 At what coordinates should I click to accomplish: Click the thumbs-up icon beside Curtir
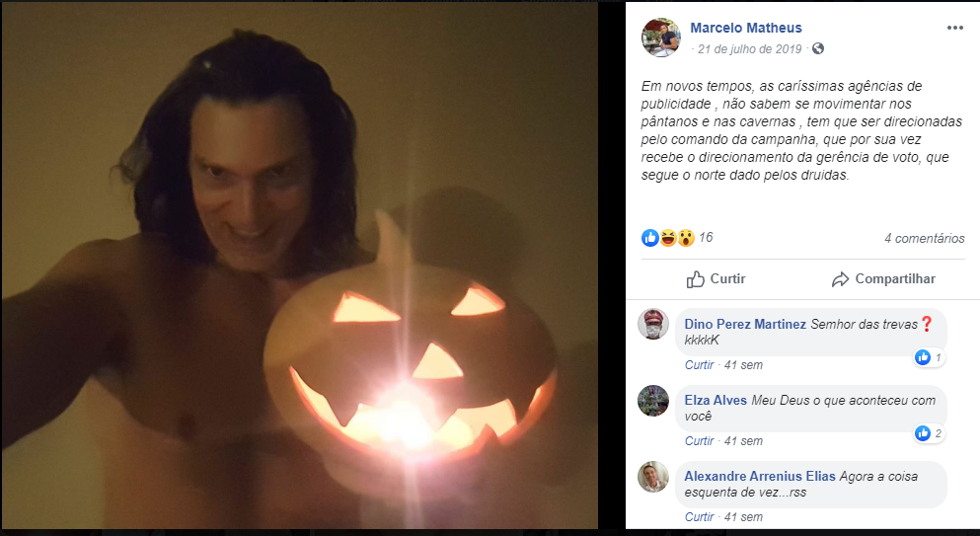tap(695, 279)
